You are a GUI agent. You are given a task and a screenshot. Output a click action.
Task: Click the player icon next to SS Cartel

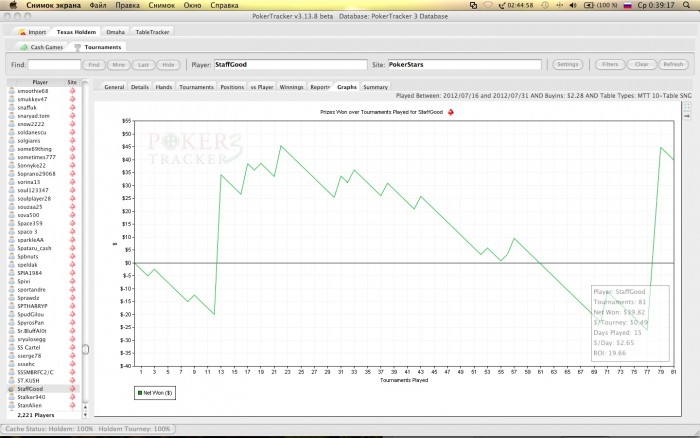coord(12,347)
